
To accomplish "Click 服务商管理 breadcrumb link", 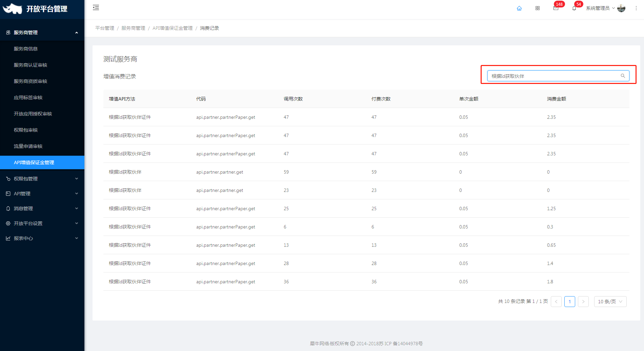I will [x=133, y=28].
